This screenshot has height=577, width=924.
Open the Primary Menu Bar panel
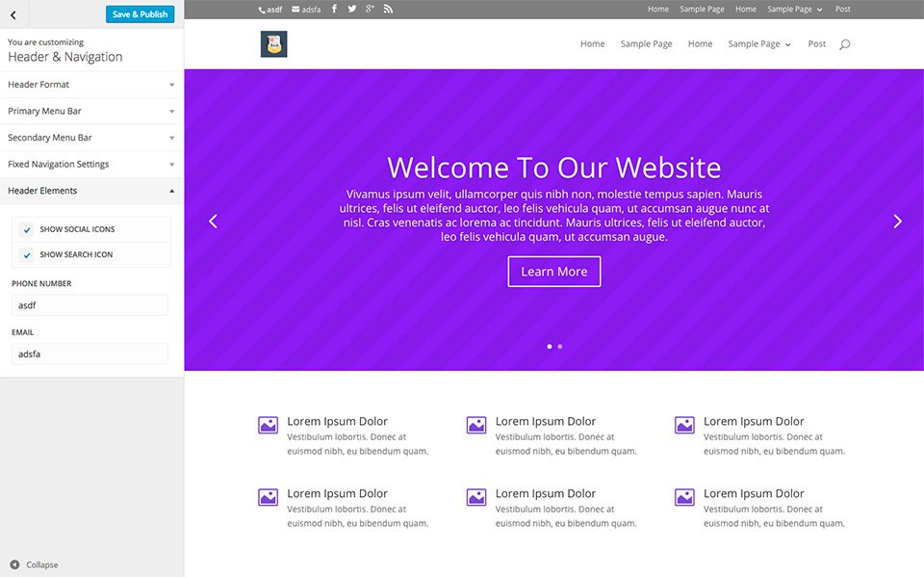pos(90,111)
